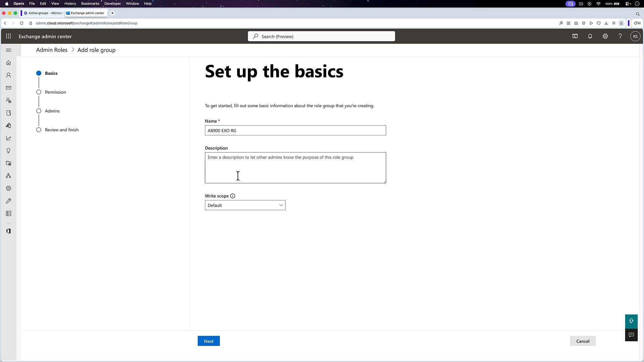The height and width of the screenshot is (362, 644).
Task: Toggle the hamburger navigation menu
Action: (9, 50)
